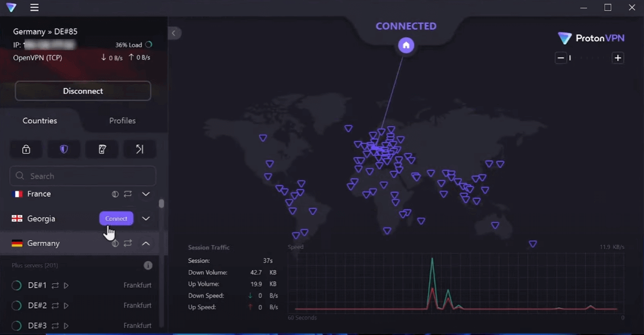Click the home connection marker on the map
Viewport: 644px width, 335px height.
coord(406,45)
